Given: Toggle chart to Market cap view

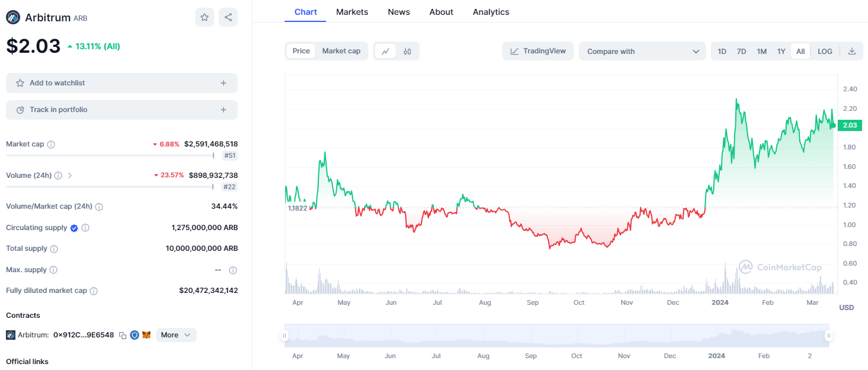Looking at the screenshot, I should pyautogui.click(x=341, y=51).
